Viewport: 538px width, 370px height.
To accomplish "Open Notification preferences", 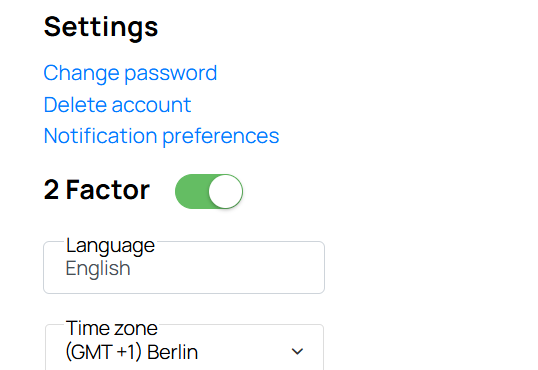I will [x=161, y=136].
